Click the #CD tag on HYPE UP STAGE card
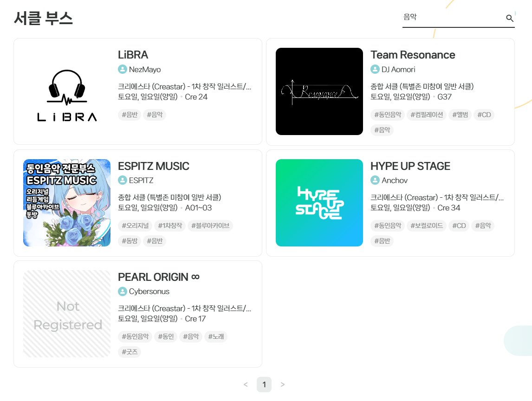This screenshot has width=532, height=401. click(x=459, y=226)
